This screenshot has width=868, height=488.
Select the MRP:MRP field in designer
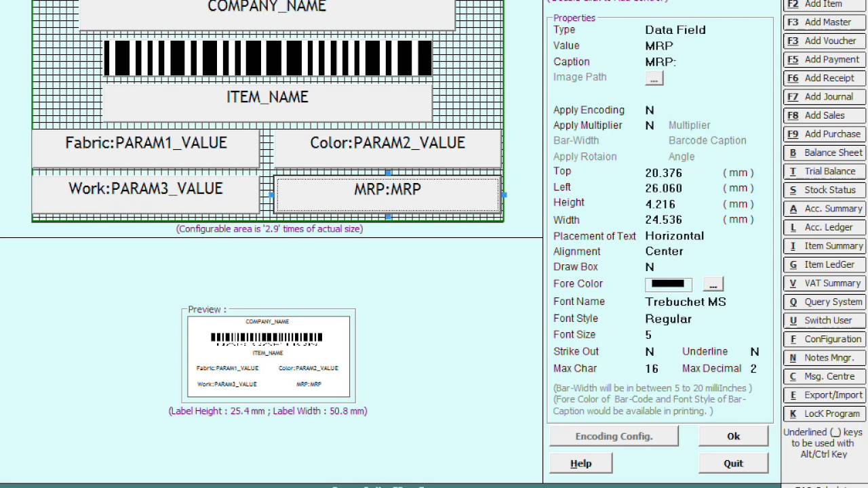[x=387, y=194]
